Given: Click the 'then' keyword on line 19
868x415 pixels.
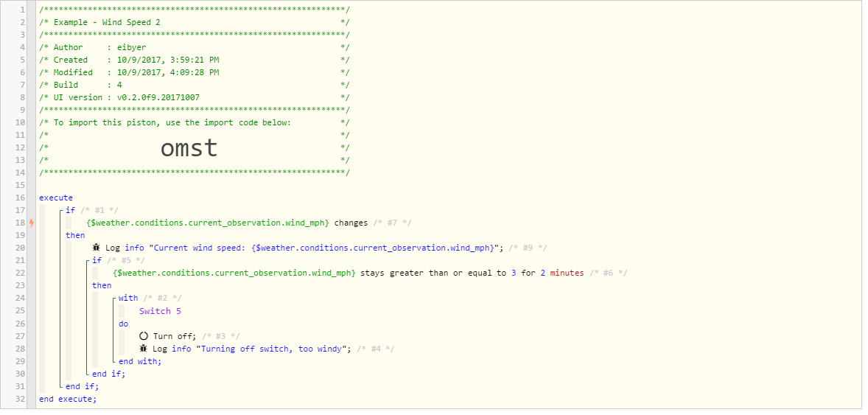Looking at the screenshot, I should click(x=75, y=235).
